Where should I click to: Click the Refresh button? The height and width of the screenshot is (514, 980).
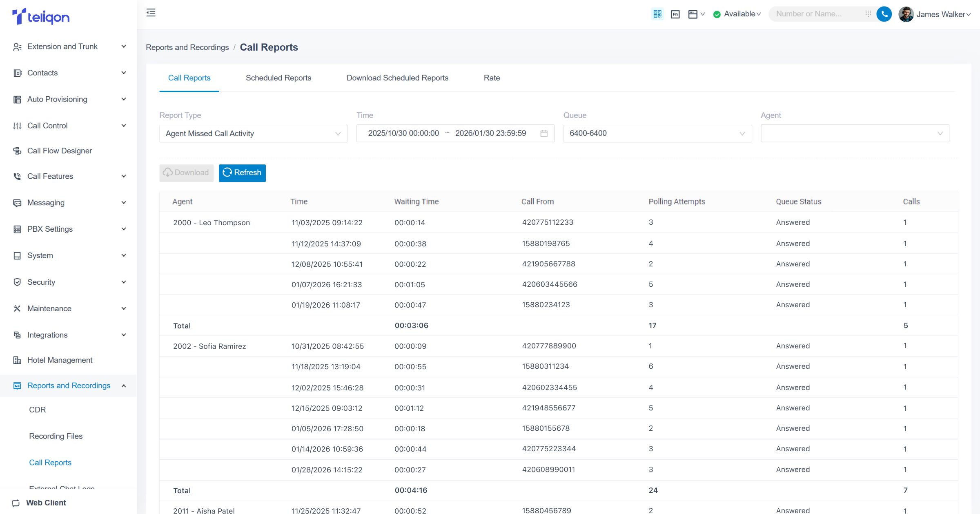(242, 173)
